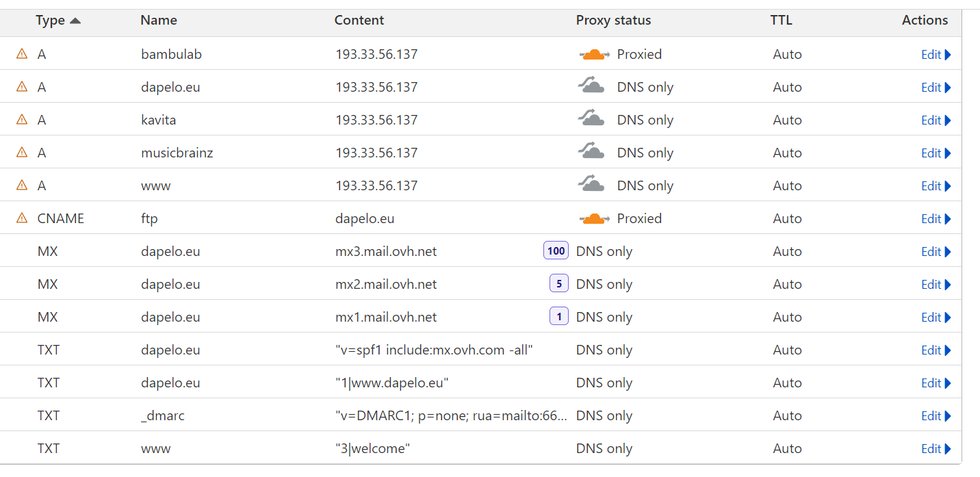Click orange cloud icon on ftp row
The height and width of the screenshot is (477, 980).
click(x=593, y=218)
